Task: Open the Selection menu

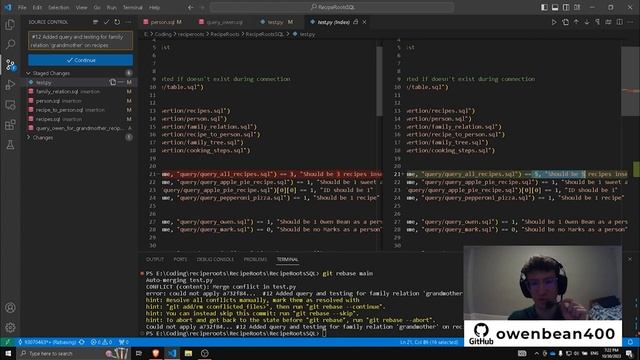Action: [x=58, y=7]
